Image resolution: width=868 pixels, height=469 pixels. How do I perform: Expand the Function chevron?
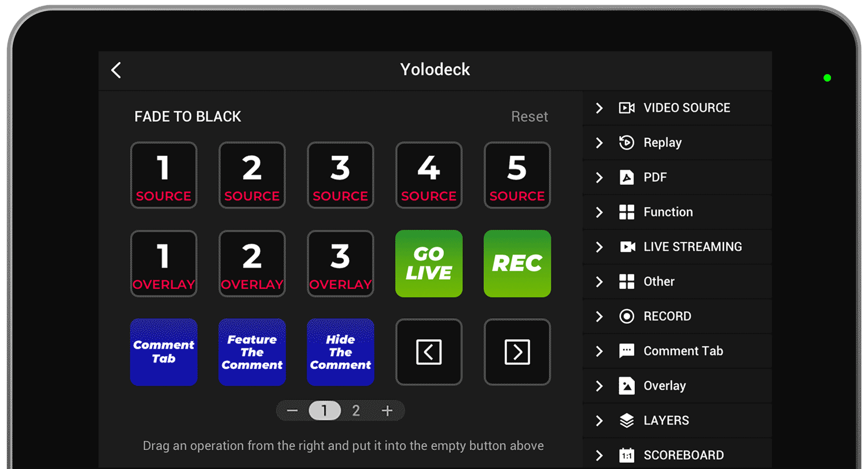(x=599, y=212)
